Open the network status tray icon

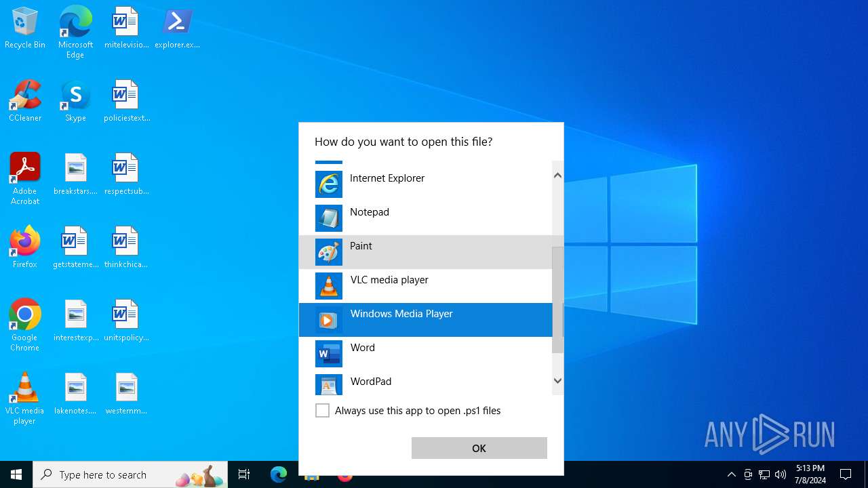(x=764, y=474)
